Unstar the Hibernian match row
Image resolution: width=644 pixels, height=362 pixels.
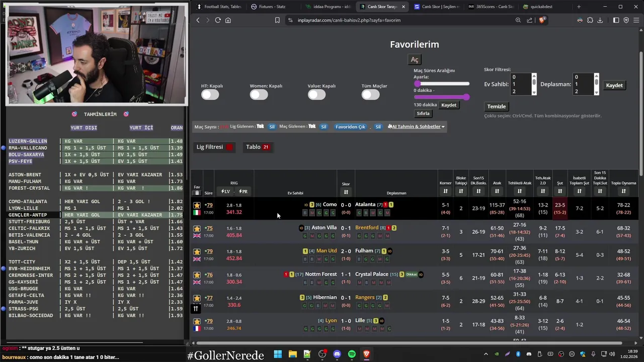pyautogui.click(x=197, y=298)
